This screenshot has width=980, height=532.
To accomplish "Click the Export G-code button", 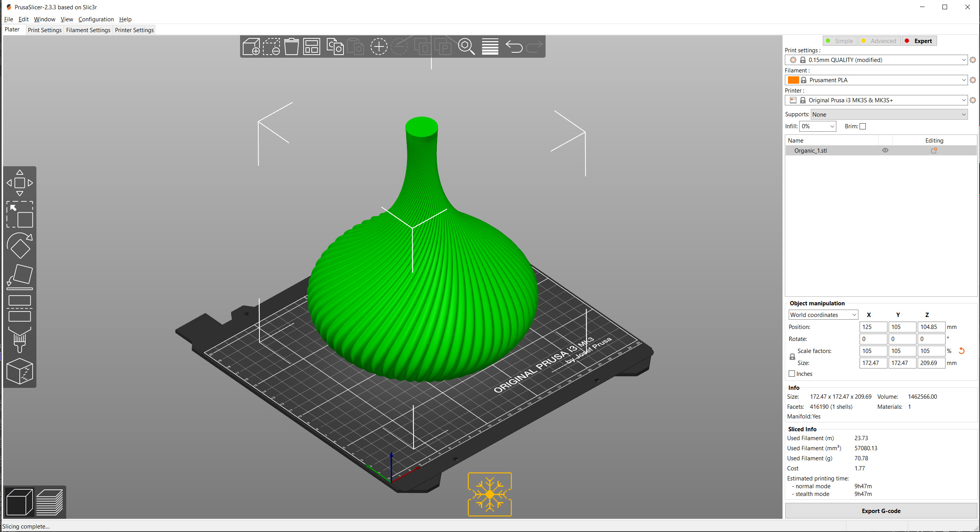I will coord(880,511).
